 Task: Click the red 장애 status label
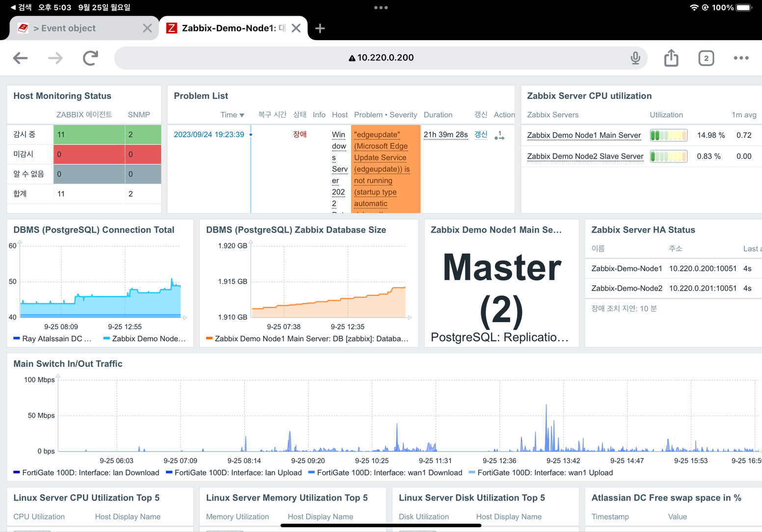299,134
